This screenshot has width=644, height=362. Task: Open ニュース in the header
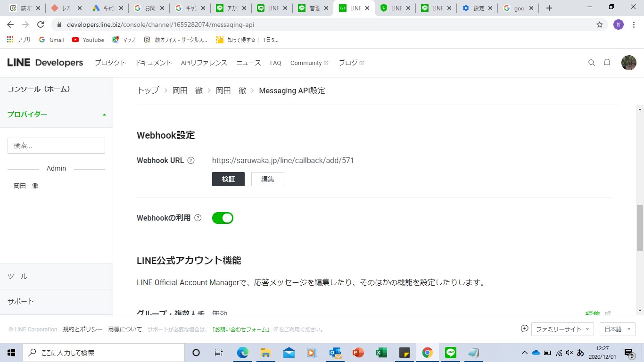coord(248,63)
